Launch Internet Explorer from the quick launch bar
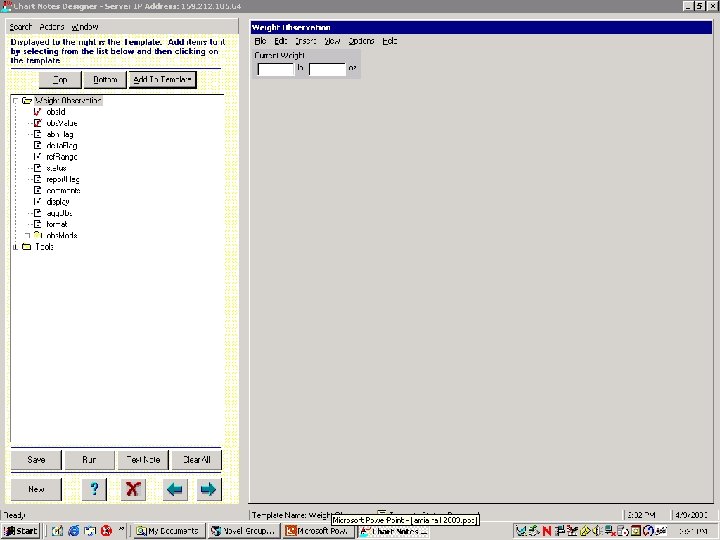 pyautogui.click(x=73, y=531)
